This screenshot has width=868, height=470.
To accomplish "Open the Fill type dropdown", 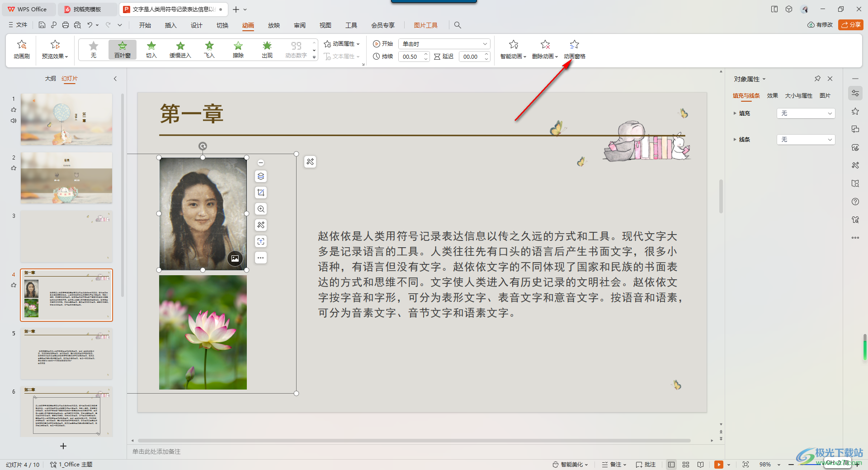I will tap(806, 113).
